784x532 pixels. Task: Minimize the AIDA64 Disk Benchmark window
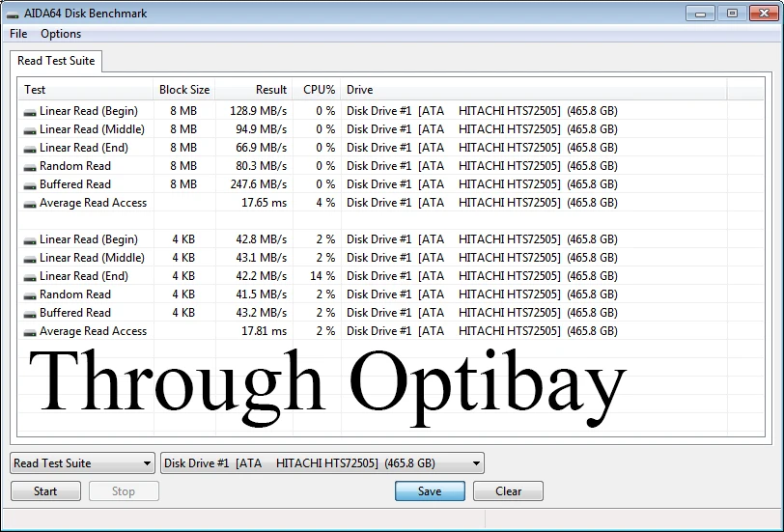tap(700, 14)
